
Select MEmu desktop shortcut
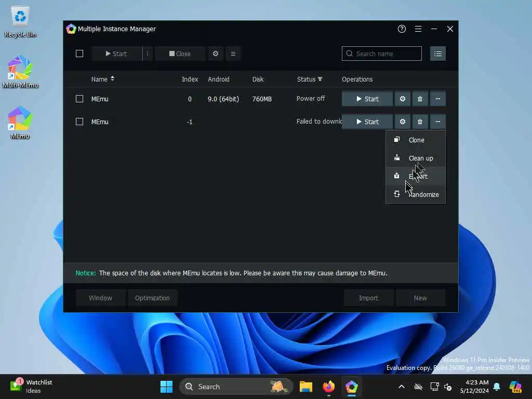coord(20,123)
